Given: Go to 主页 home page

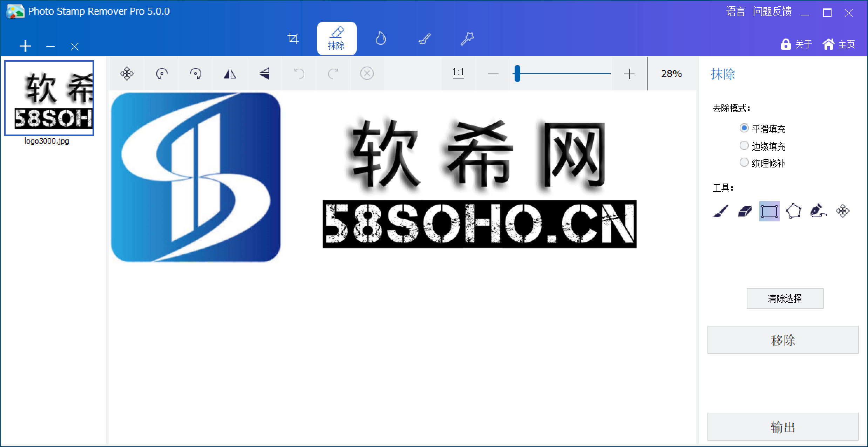Looking at the screenshot, I should (839, 44).
